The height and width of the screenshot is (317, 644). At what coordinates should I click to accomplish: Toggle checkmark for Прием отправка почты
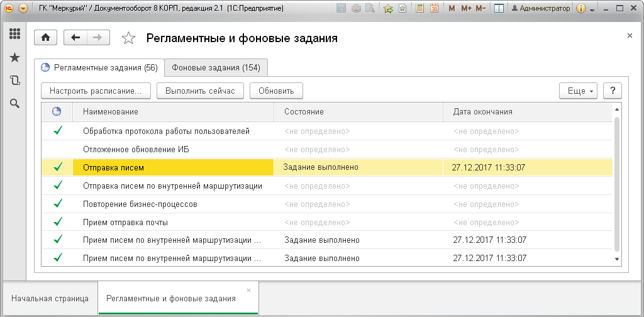pos(58,222)
